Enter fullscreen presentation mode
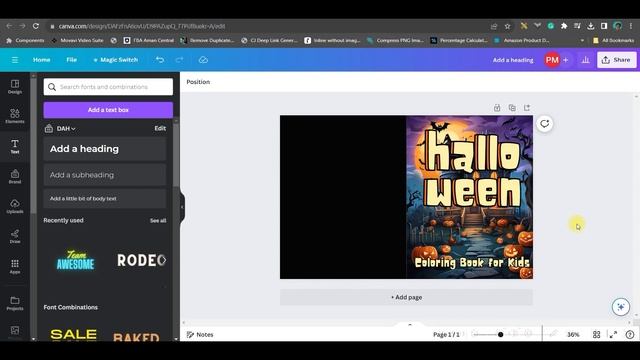640x360 pixels. pos(613,334)
